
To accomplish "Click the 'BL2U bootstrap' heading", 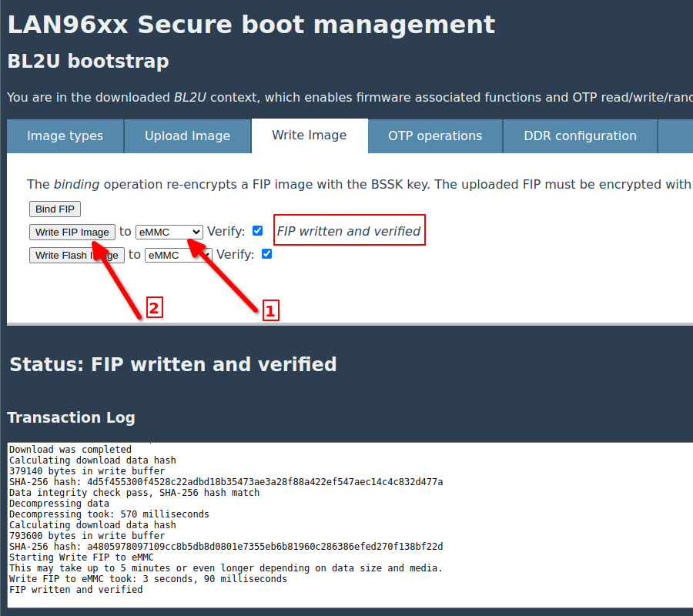I will tap(88, 61).
